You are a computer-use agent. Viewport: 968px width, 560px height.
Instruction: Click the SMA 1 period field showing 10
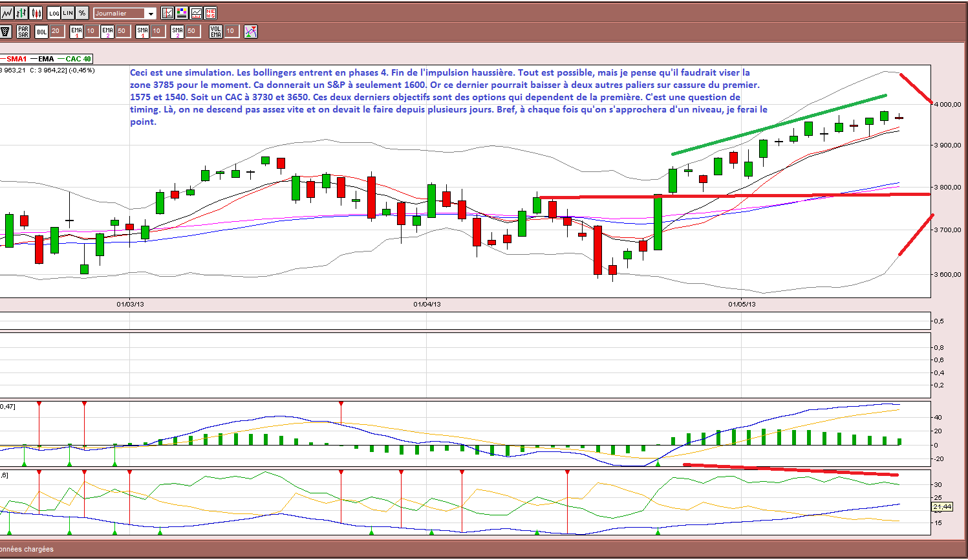158,31
